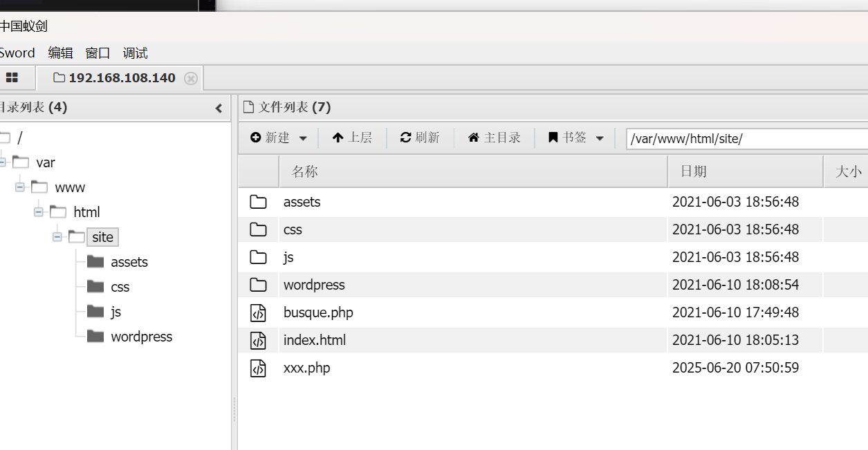Select js in directory tree
Image resolution: width=868 pixels, height=450 pixels.
[x=116, y=312]
